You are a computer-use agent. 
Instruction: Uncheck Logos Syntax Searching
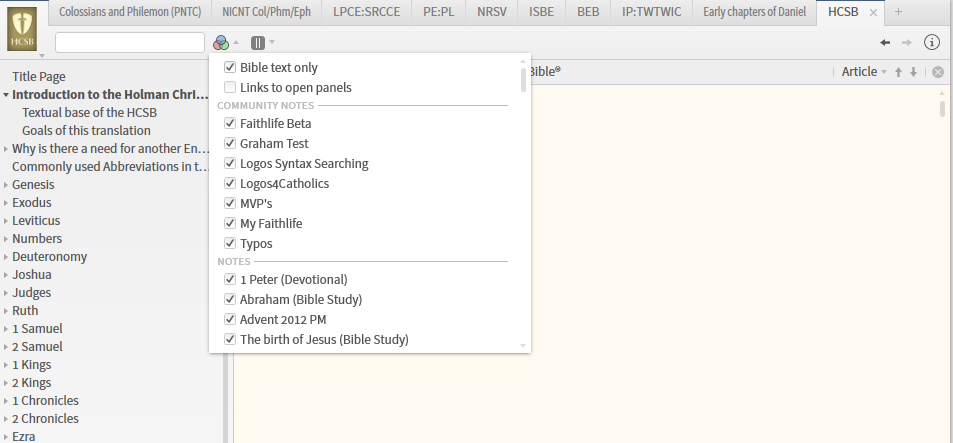230,163
